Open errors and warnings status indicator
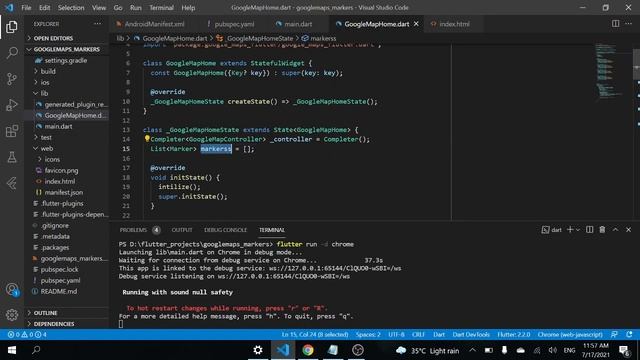 (27, 334)
